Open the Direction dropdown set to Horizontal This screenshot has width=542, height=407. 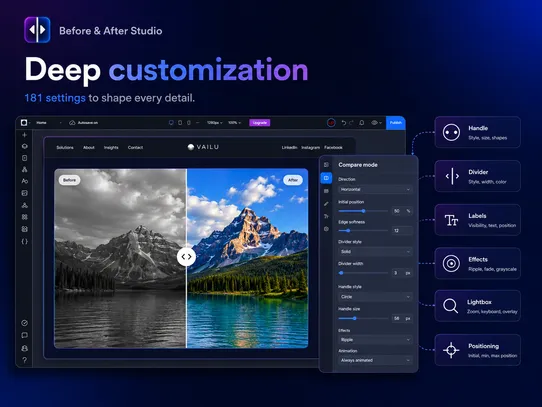point(375,189)
